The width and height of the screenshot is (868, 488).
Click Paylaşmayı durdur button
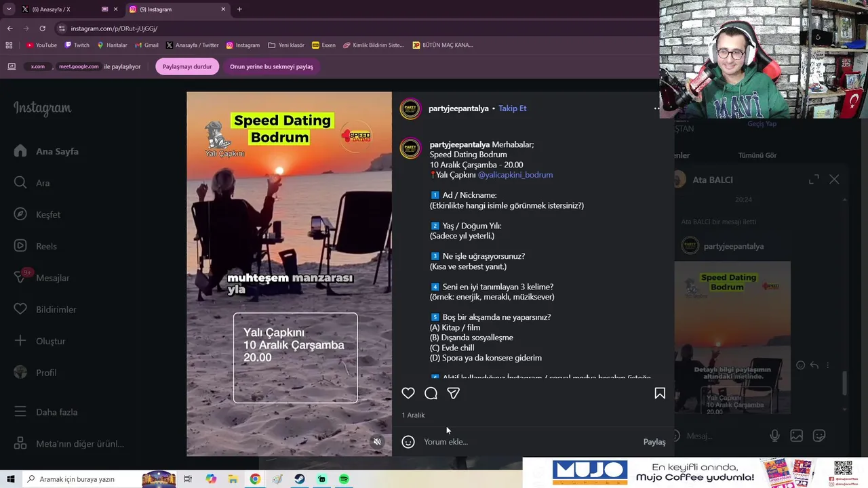pos(187,66)
